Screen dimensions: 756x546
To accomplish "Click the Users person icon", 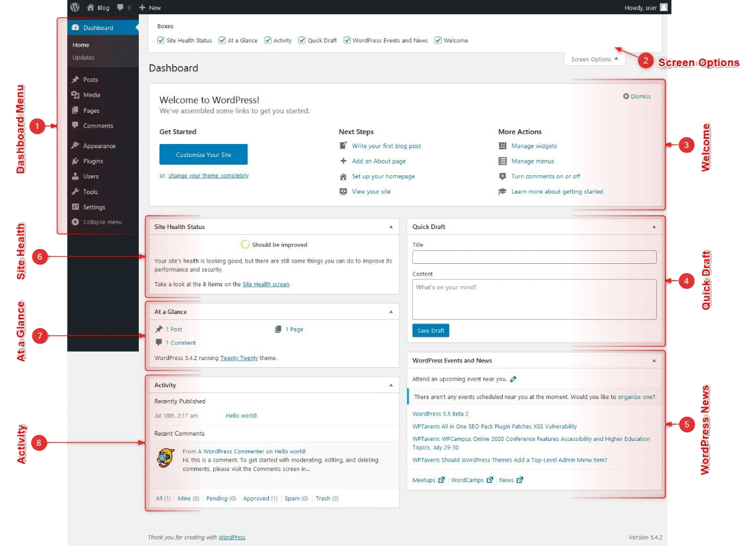I will (x=75, y=176).
